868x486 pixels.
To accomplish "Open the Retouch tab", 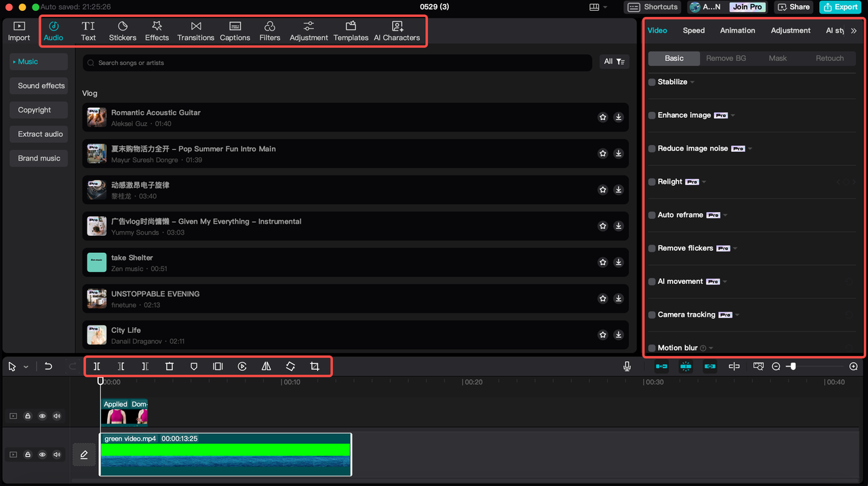I will [830, 58].
